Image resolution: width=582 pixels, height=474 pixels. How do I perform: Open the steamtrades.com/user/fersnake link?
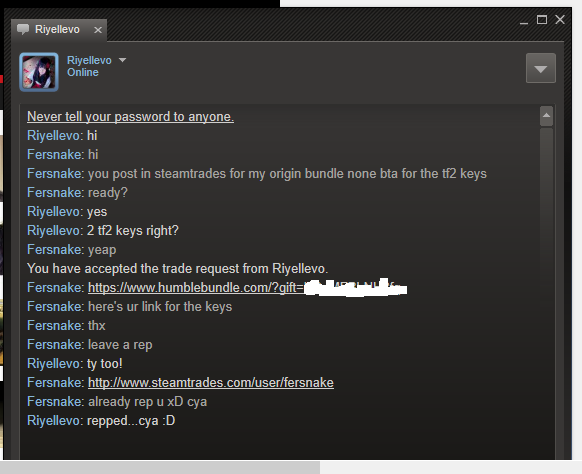211,383
